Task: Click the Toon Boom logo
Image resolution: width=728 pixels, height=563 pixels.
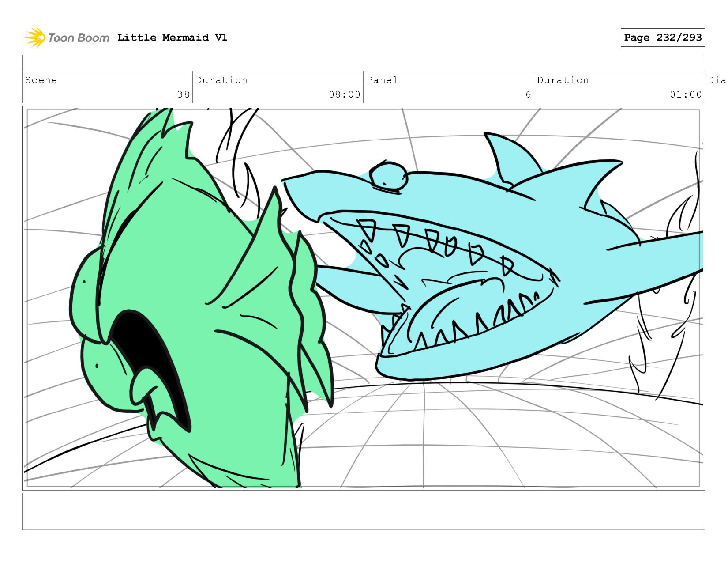Action: (66, 38)
